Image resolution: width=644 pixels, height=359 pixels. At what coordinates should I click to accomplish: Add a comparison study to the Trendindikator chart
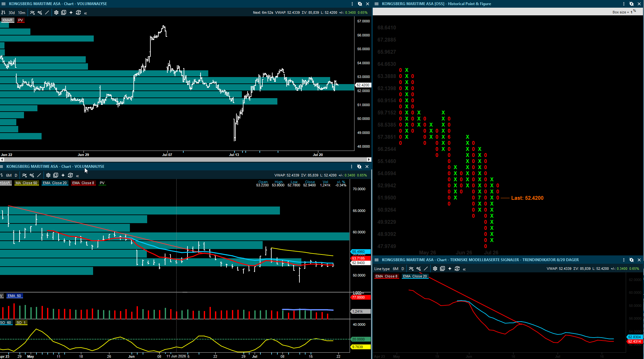pyautogui.click(x=418, y=269)
